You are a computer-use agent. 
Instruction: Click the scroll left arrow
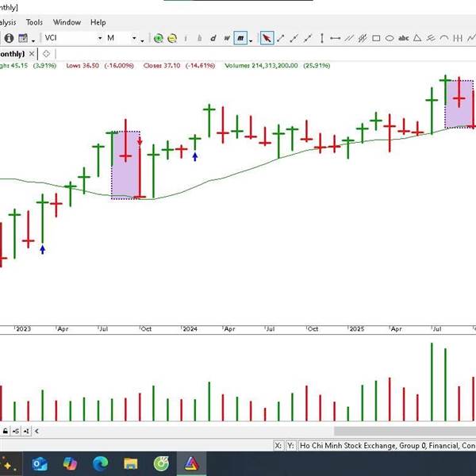pos(36,431)
